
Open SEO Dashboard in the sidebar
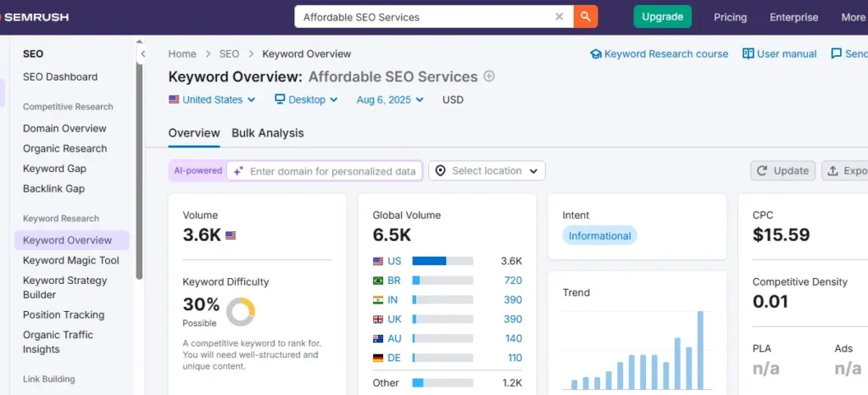(60, 77)
